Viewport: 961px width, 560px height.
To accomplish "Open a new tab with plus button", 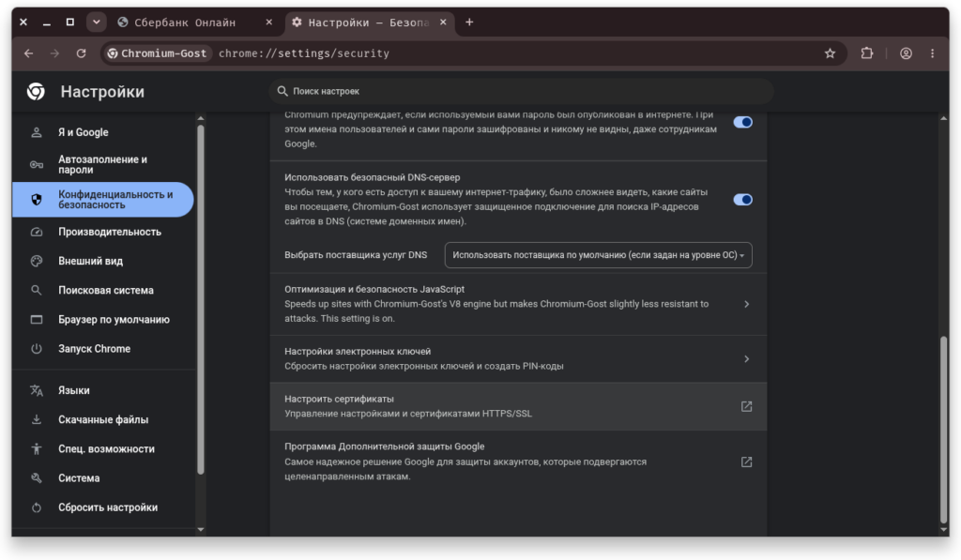I will coord(469,23).
